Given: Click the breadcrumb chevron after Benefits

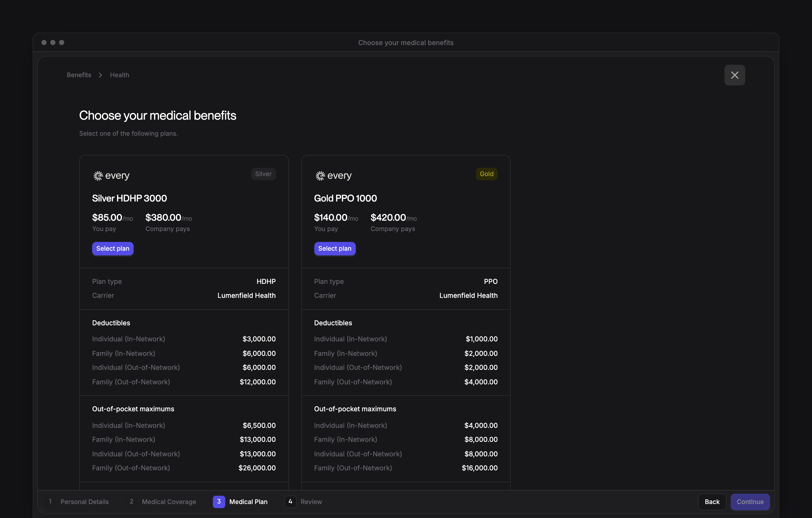Looking at the screenshot, I should click(x=100, y=75).
